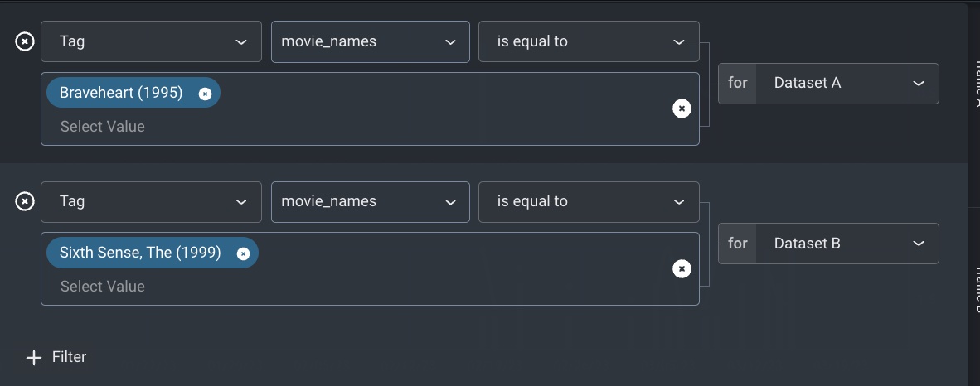Remove the first filter row for Dataset A
The height and width of the screenshot is (386, 980).
pyautogui.click(x=24, y=42)
